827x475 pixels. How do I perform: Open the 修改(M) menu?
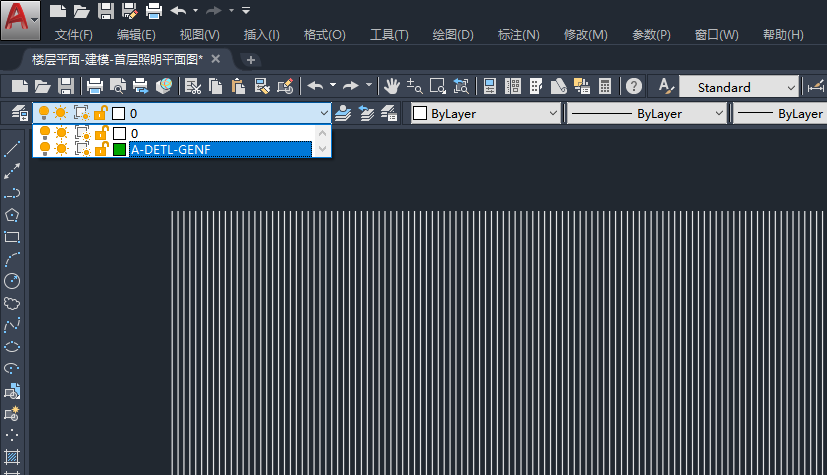tap(585, 35)
